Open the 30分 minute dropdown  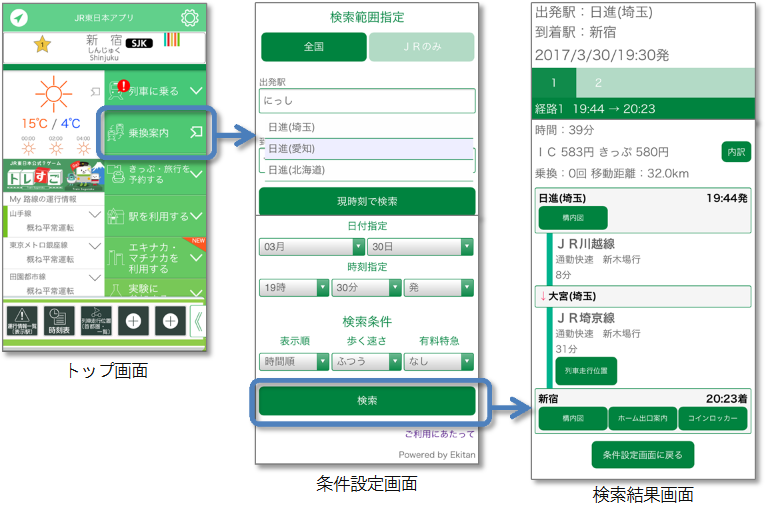click(x=366, y=288)
